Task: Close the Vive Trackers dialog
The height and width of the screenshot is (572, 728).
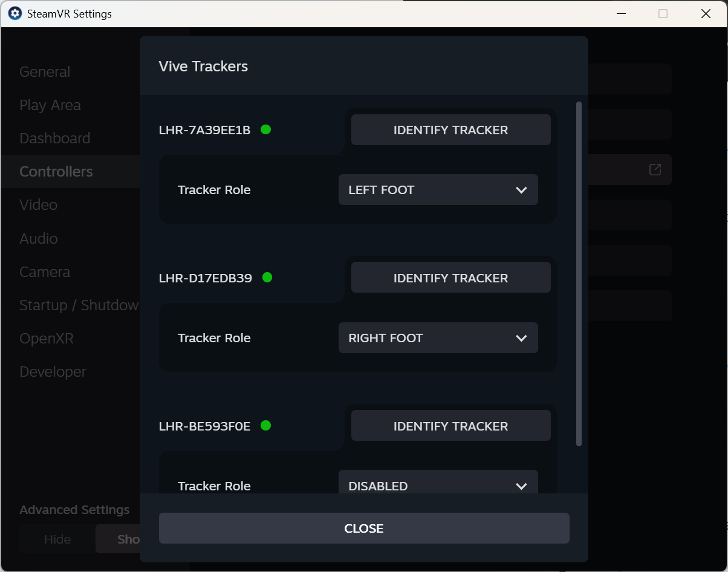Action: pos(364,528)
